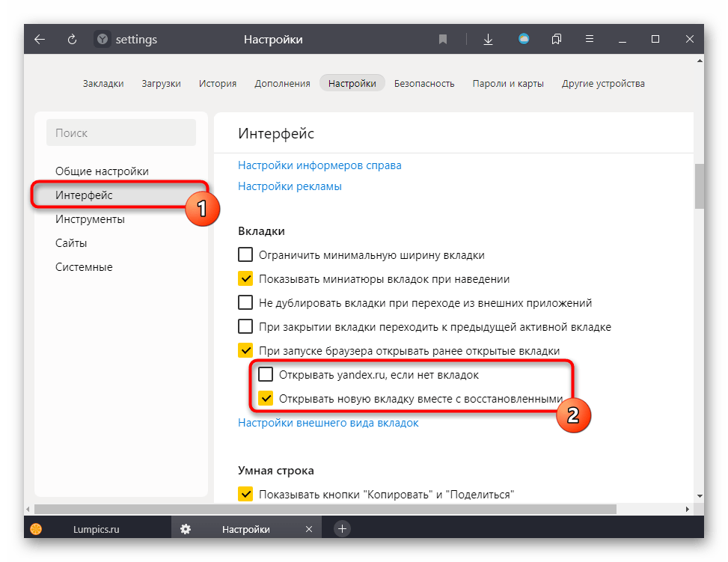Uncheck 'Показывать кнопки Копировать и Поделиться'
The image size is (728, 562).
click(x=245, y=494)
